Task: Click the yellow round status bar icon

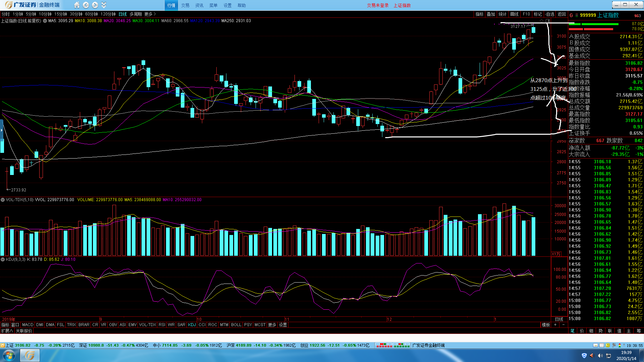Action: [608, 345]
